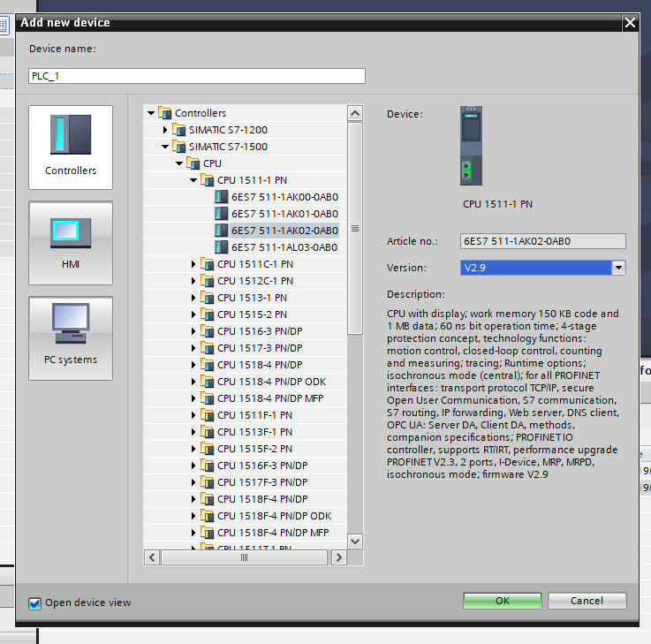
Task: Click the CPU 1518F-4 PN/DP MFP folder icon
Action: (208, 533)
